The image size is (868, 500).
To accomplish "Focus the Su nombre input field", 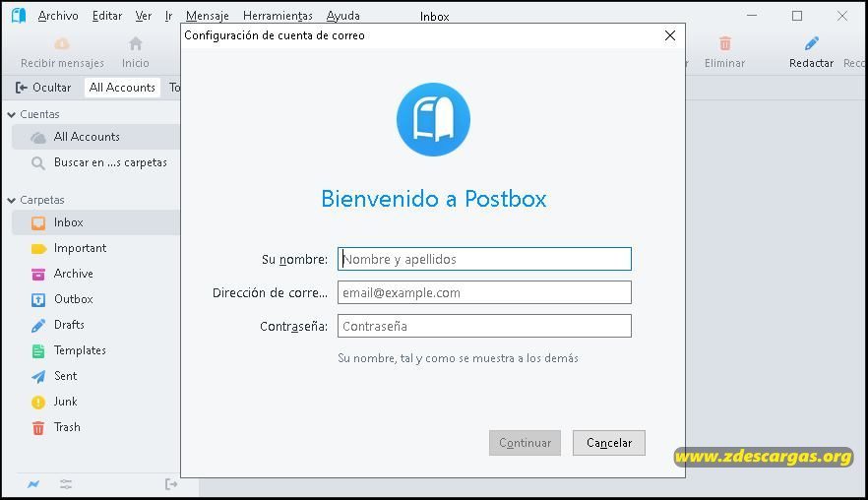I will [x=484, y=259].
